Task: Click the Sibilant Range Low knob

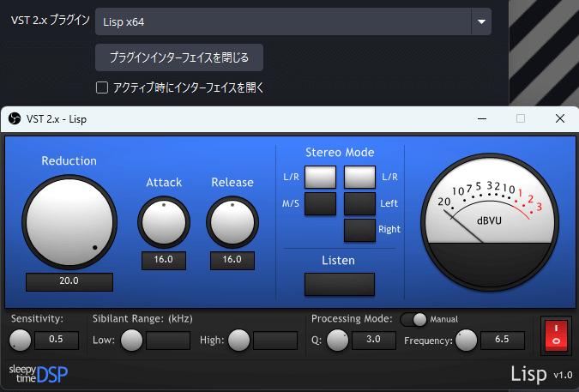Action: point(131,341)
